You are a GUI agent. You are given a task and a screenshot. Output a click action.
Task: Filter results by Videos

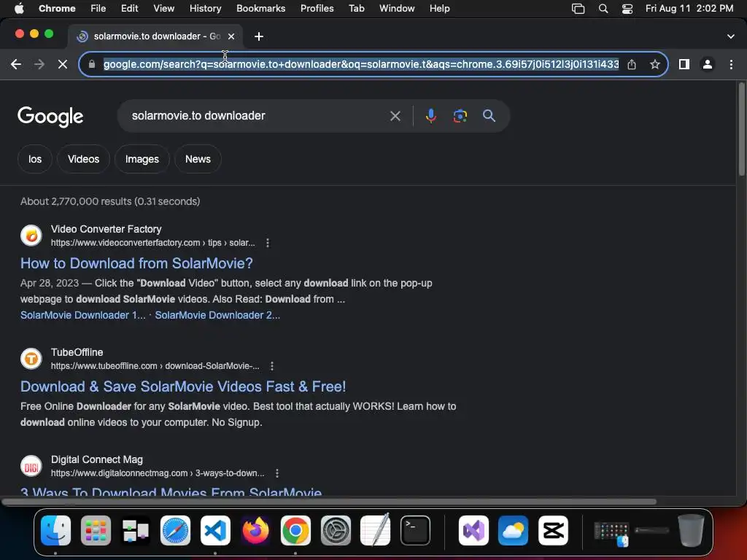[x=83, y=159]
